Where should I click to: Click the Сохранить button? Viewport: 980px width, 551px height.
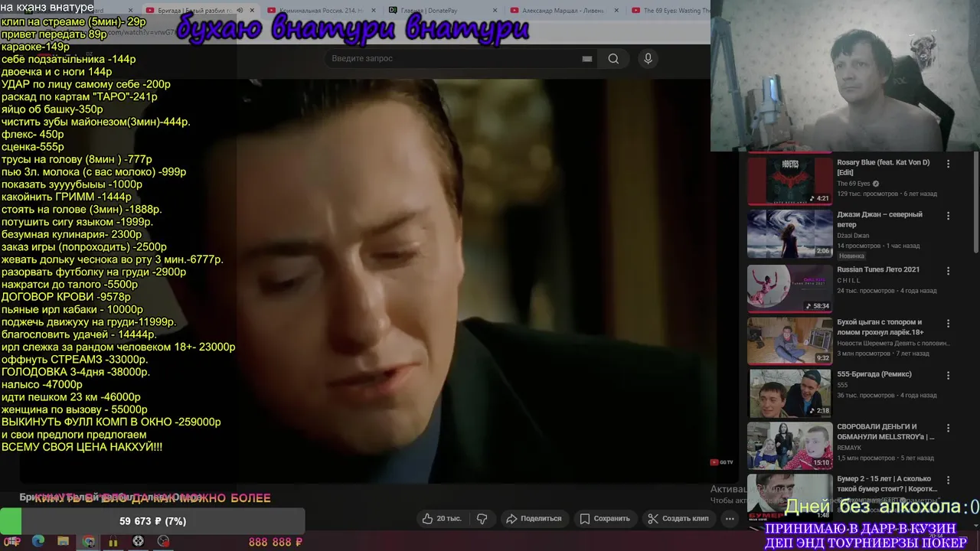click(x=605, y=519)
